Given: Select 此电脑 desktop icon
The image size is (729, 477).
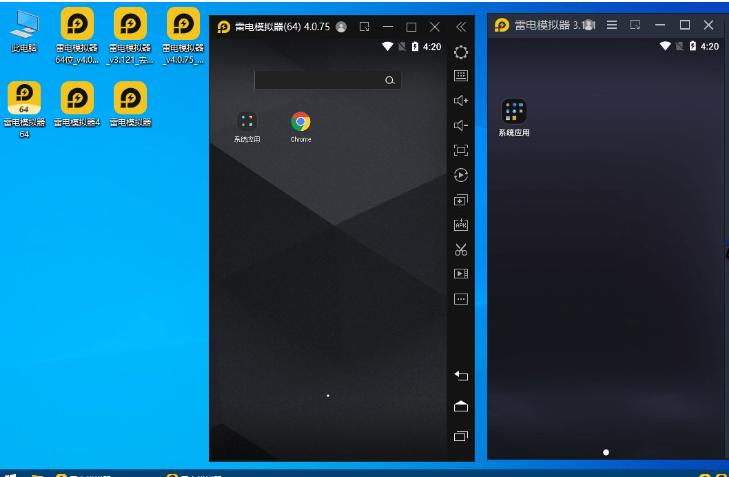Looking at the screenshot, I should pos(24,31).
